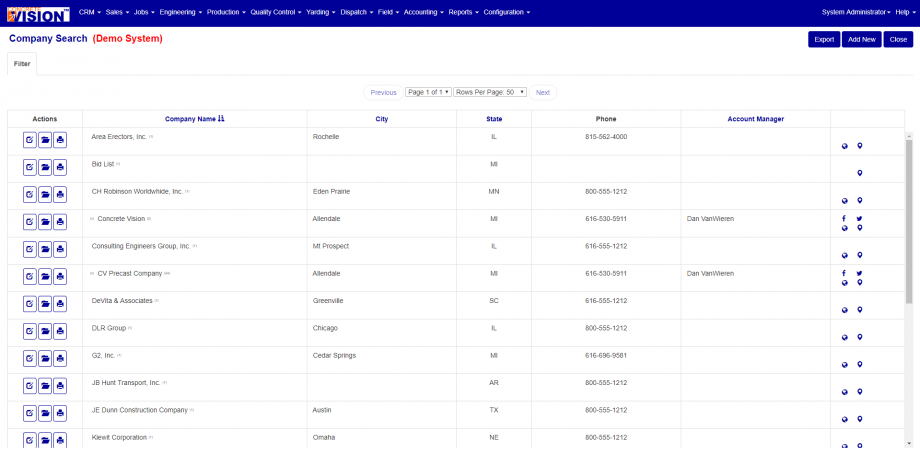920x455 pixels.
Task: Visit G2, Inc. website globe icon
Action: 844,365
